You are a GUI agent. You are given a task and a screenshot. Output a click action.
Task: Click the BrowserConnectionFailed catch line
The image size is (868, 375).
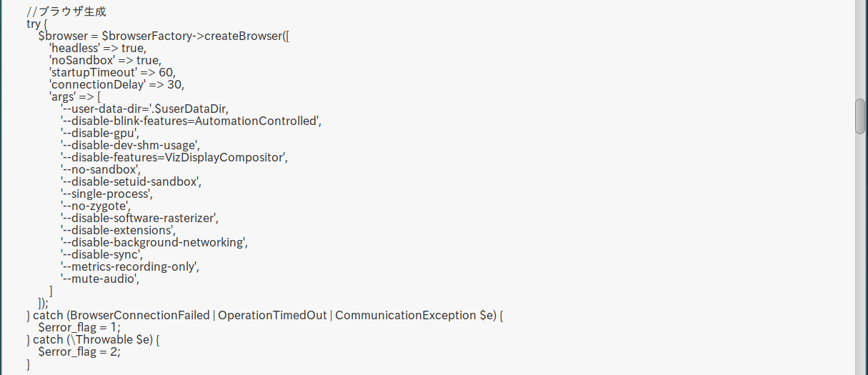click(264, 315)
